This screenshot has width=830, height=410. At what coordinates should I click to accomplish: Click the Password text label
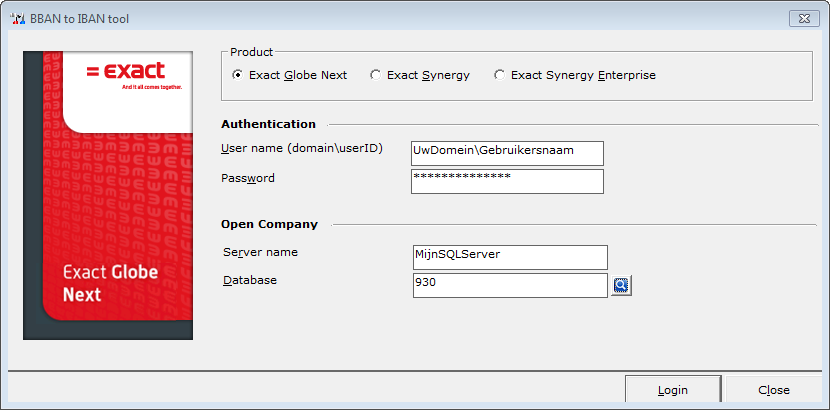pyautogui.click(x=248, y=178)
